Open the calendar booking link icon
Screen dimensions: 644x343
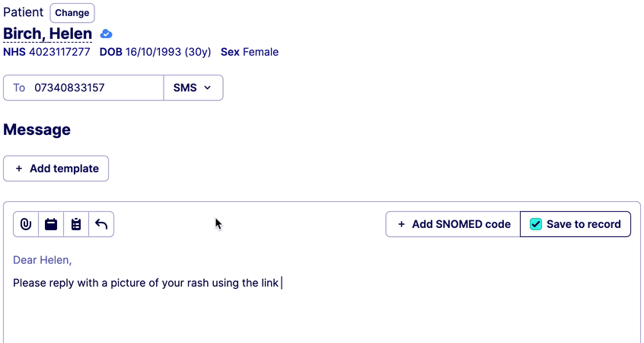pos(51,224)
